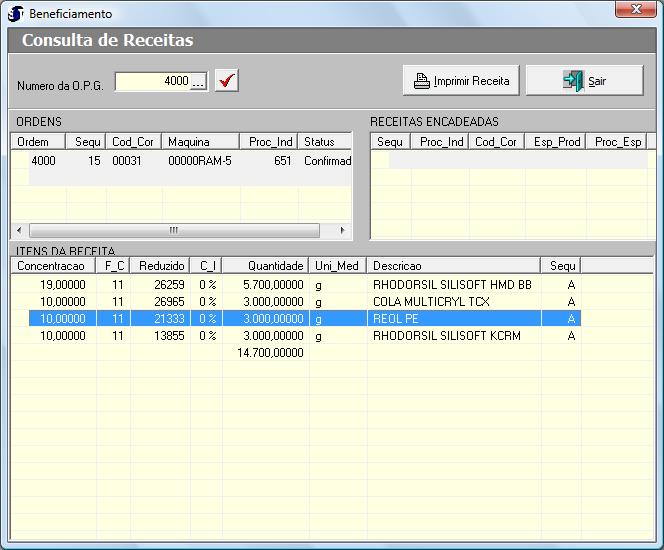Click the Quantidade column header
This screenshot has width=664, height=550.
(275, 266)
